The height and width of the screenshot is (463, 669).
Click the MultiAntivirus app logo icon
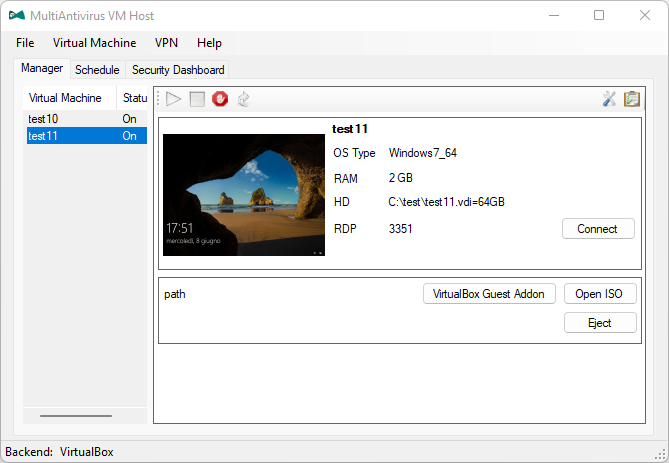click(x=17, y=15)
